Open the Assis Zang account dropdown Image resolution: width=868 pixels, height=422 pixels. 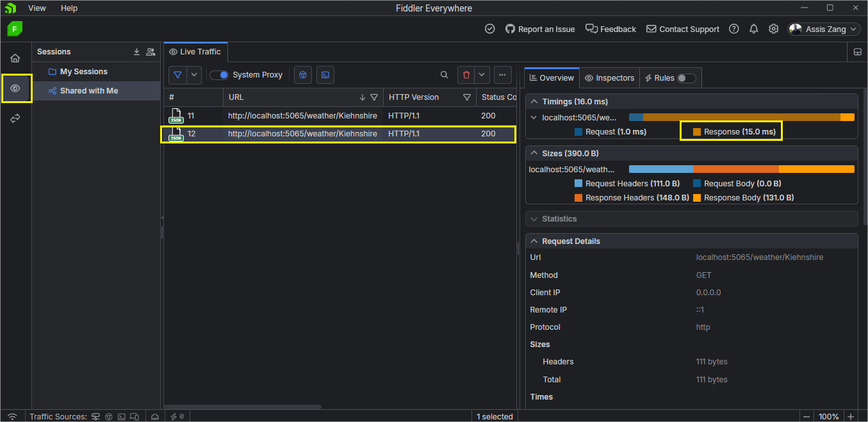(x=824, y=29)
